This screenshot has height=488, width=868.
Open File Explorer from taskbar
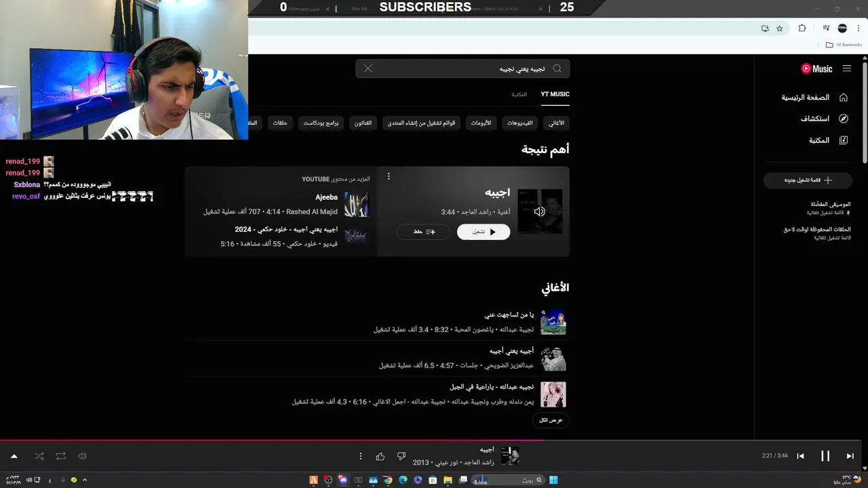[448, 480]
